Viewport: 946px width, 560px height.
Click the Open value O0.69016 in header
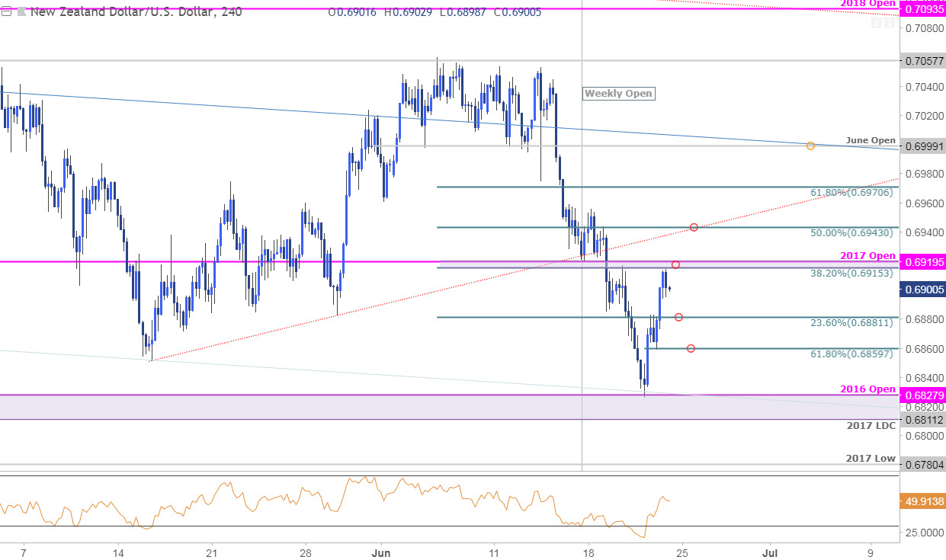(x=352, y=11)
